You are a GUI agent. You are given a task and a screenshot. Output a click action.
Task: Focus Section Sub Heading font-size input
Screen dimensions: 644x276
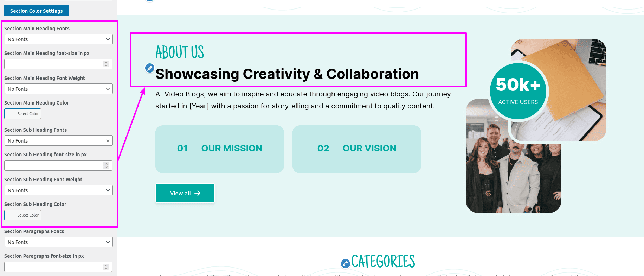point(58,165)
